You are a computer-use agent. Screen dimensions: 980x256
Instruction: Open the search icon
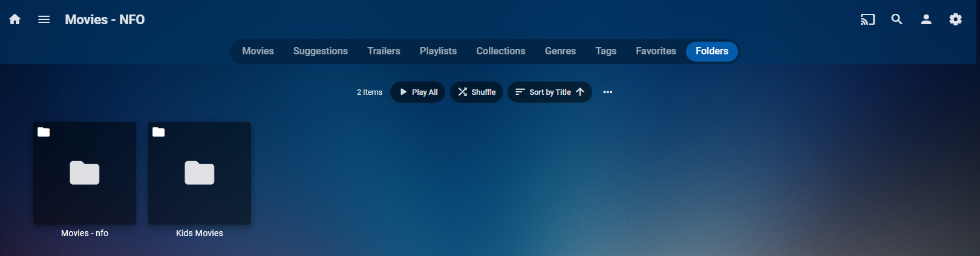(897, 19)
